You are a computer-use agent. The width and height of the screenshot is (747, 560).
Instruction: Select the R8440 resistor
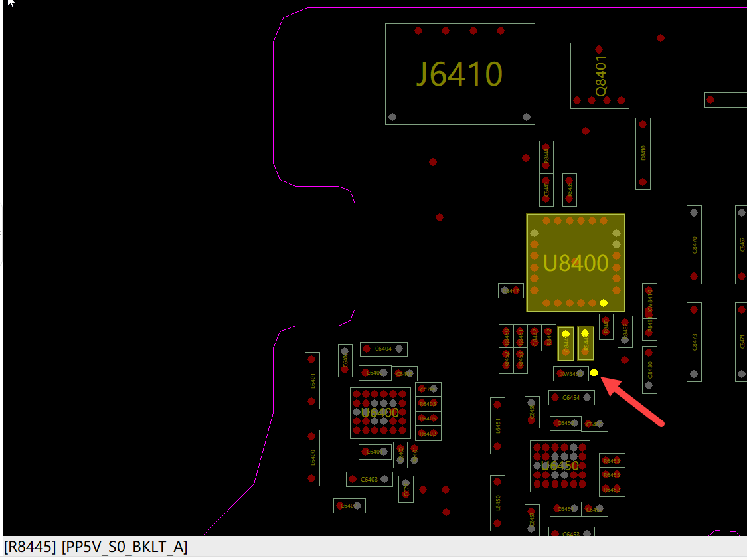[606, 326]
